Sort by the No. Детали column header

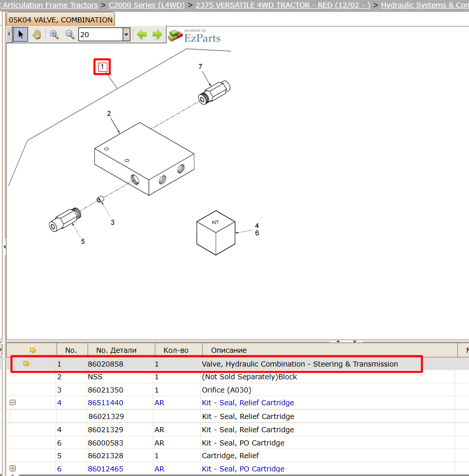coord(121,350)
